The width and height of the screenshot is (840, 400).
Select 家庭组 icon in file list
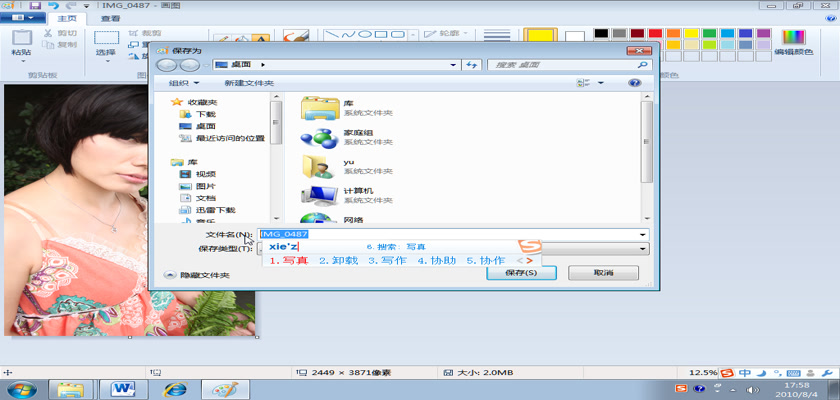(319, 137)
